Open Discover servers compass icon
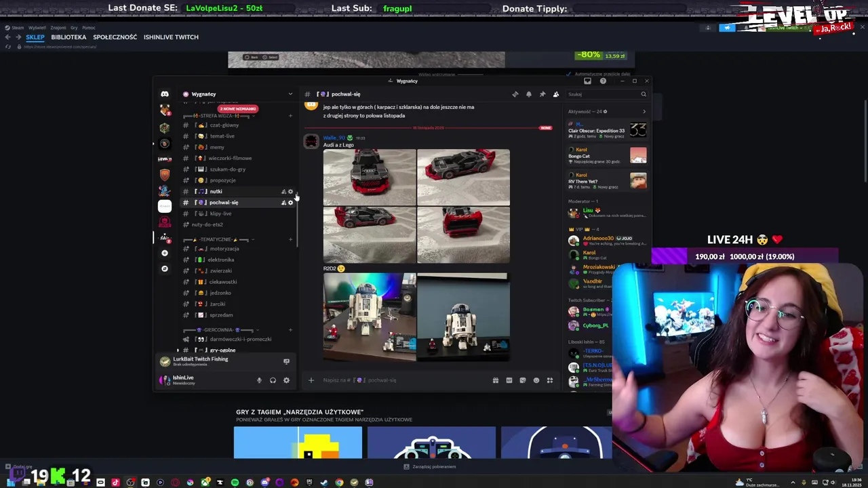 point(165,269)
